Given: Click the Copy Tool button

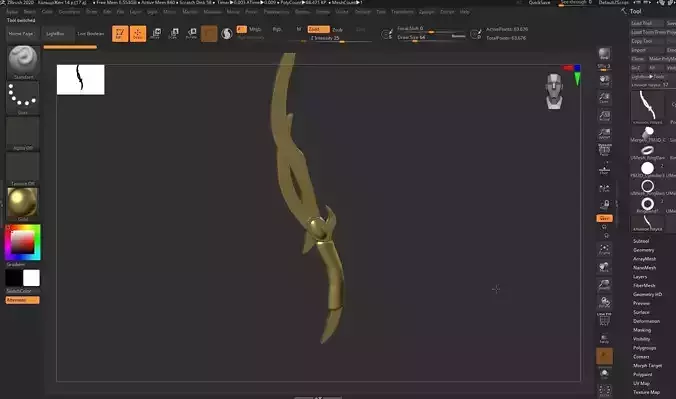Looking at the screenshot, I should pyautogui.click(x=648, y=41).
